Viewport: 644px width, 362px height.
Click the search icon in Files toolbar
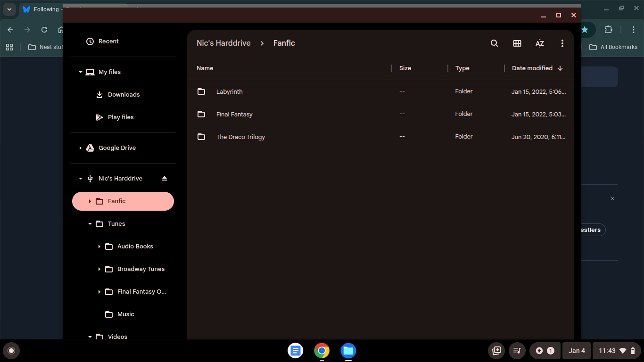(x=494, y=43)
